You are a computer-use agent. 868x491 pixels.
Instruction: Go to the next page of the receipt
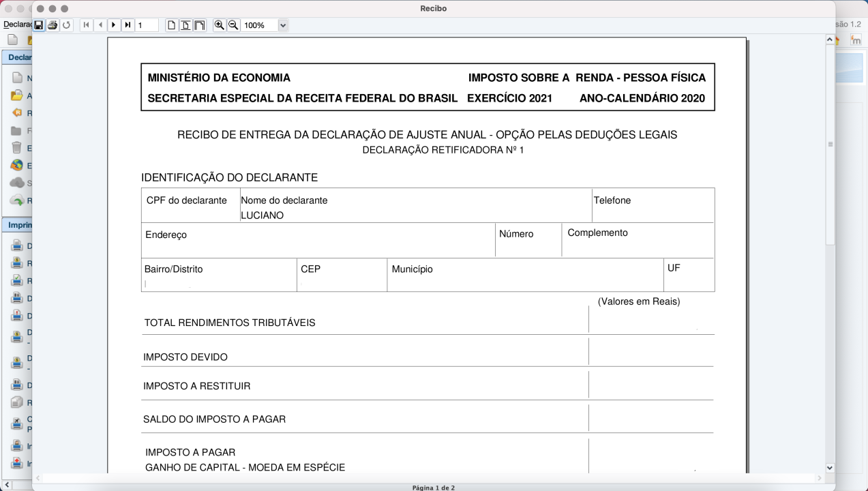(x=113, y=25)
